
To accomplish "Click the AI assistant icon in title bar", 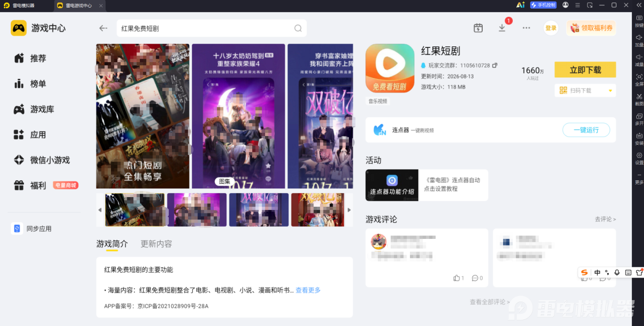I will coord(520,5).
